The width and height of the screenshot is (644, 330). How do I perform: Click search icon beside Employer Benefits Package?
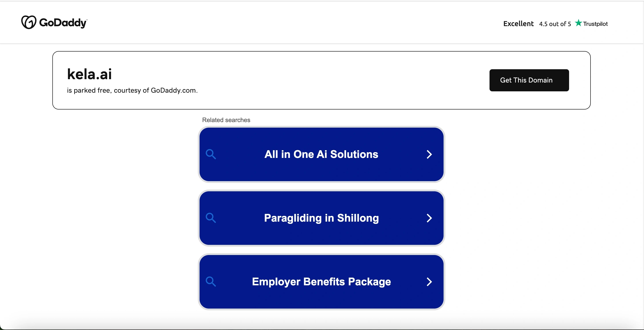point(210,282)
